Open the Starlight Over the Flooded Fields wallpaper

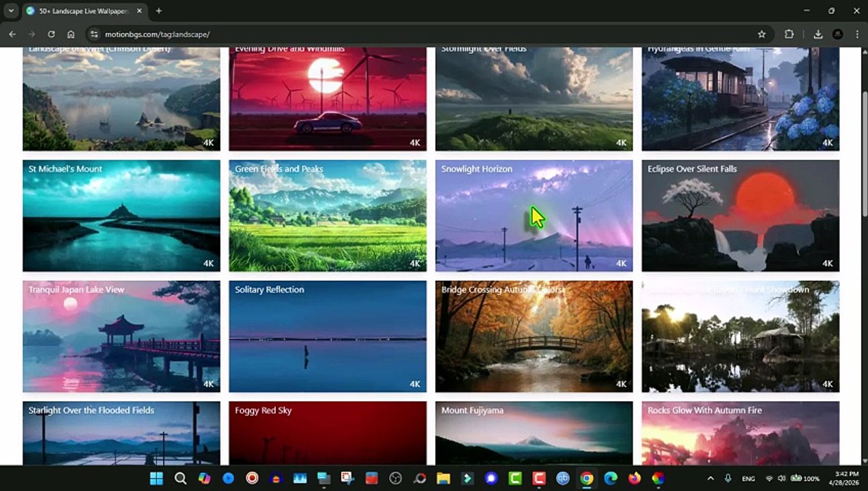pos(121,433)
